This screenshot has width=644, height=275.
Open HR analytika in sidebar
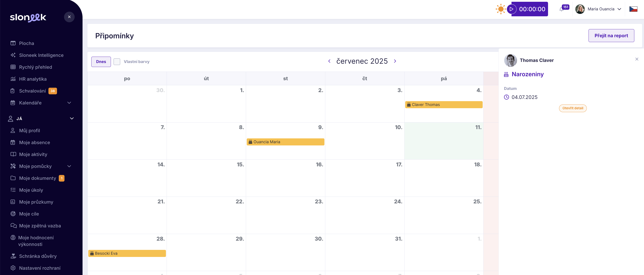33,79
